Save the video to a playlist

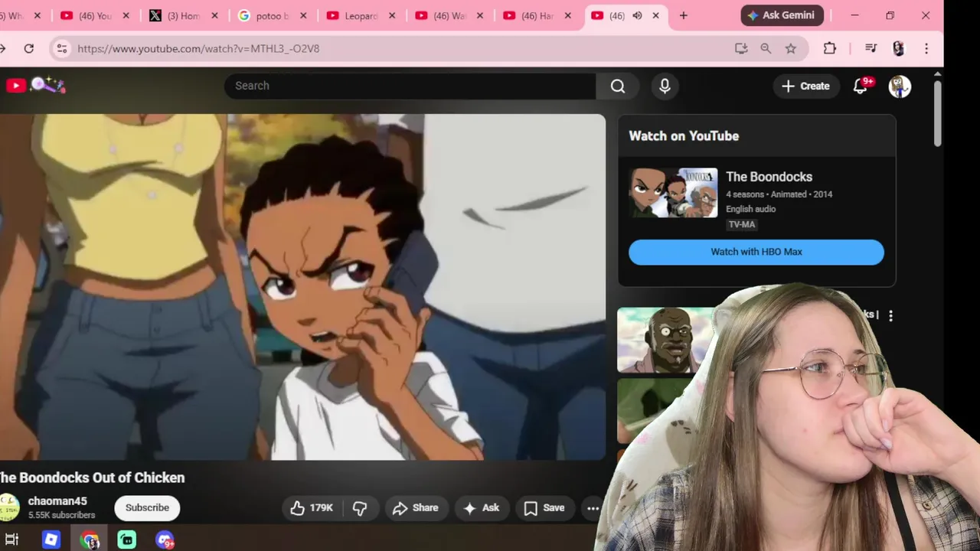(x=544, y=508)
